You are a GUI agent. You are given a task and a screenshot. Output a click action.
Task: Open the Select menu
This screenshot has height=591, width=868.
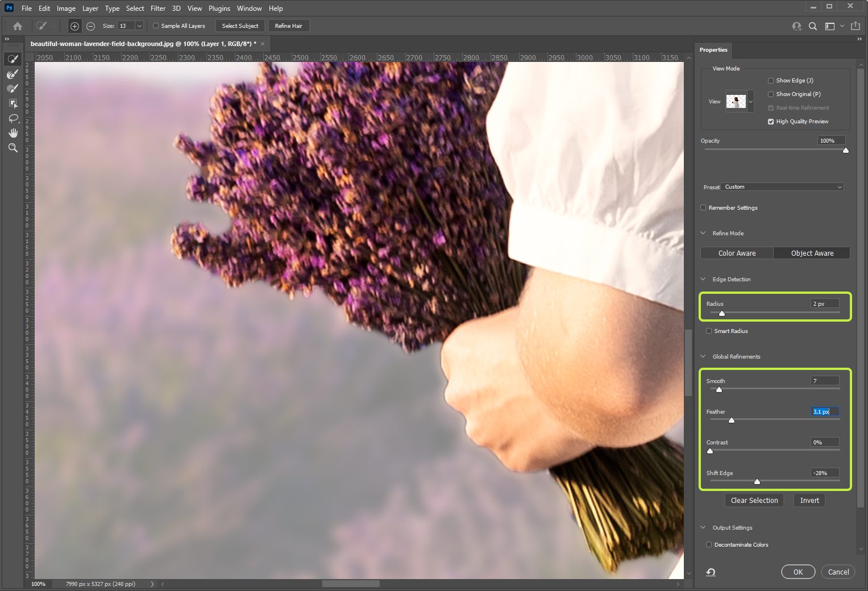(135, 9)
